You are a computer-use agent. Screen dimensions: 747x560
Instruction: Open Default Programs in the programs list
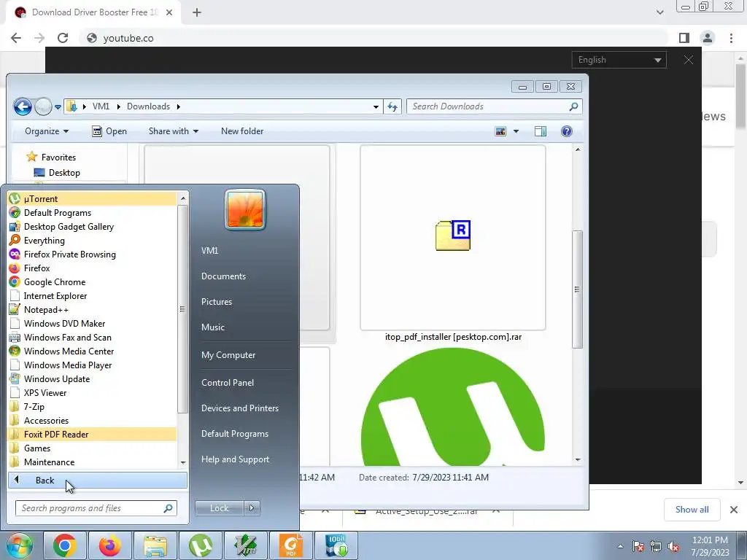92,212
